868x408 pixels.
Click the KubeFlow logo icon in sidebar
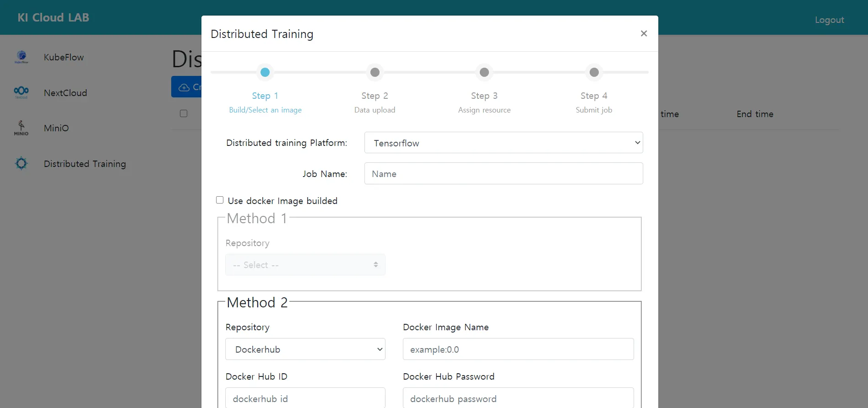(22, 57)
